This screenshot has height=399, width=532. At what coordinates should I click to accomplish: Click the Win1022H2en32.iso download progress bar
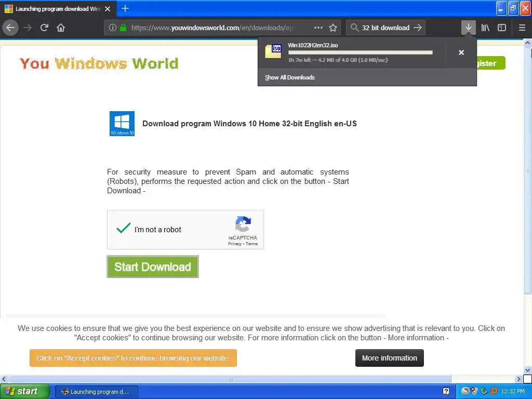point(361,52)
